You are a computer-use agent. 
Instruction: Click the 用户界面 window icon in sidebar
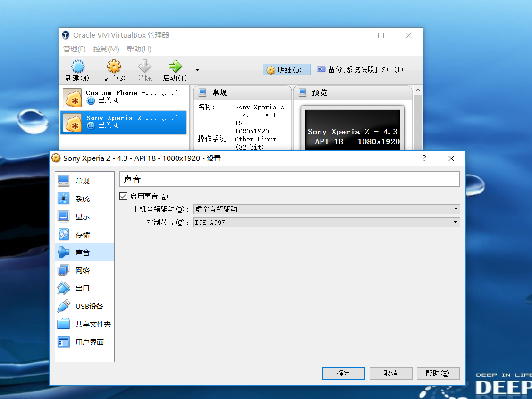click(x=63, y=342)
